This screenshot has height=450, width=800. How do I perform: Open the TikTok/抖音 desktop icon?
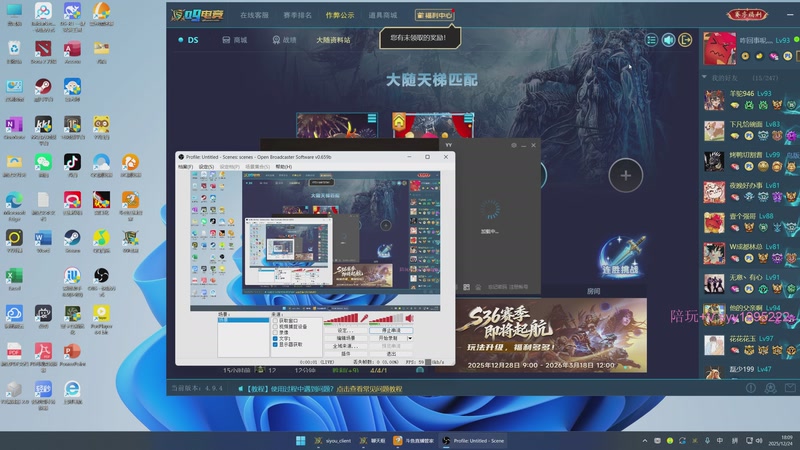[72, 165]
